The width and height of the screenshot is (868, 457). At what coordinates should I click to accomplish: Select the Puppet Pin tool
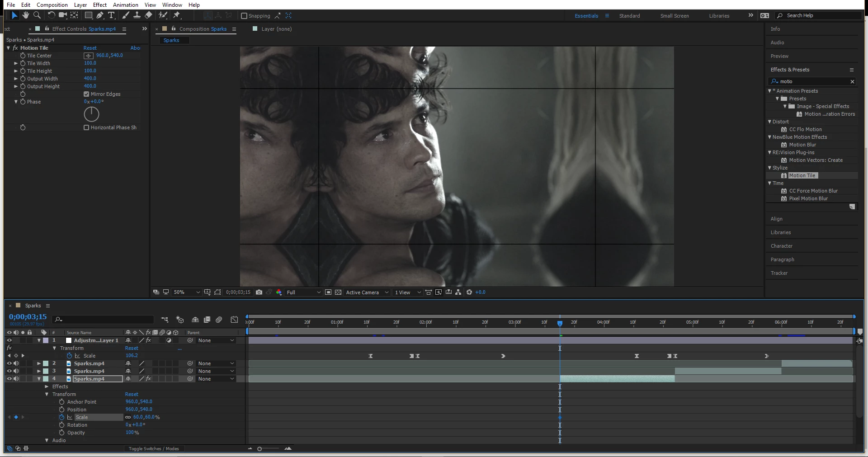(x=177, y=15)
